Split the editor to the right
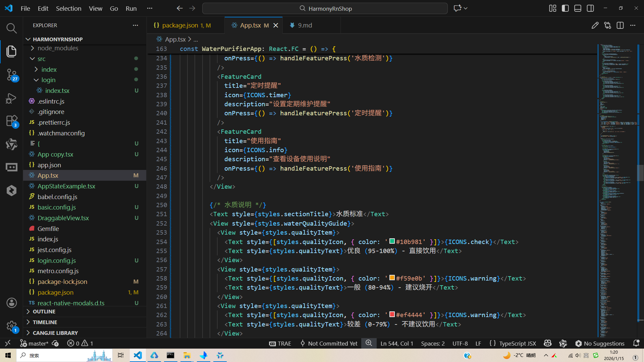The height and width of the screenshot is (362, 644). pyautogui.click(x=620, y=25)
